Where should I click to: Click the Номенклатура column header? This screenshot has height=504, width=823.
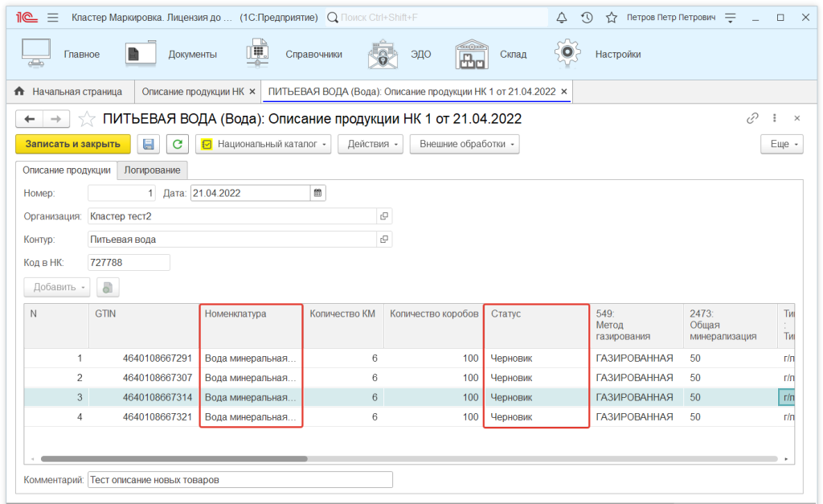[251, 326]
